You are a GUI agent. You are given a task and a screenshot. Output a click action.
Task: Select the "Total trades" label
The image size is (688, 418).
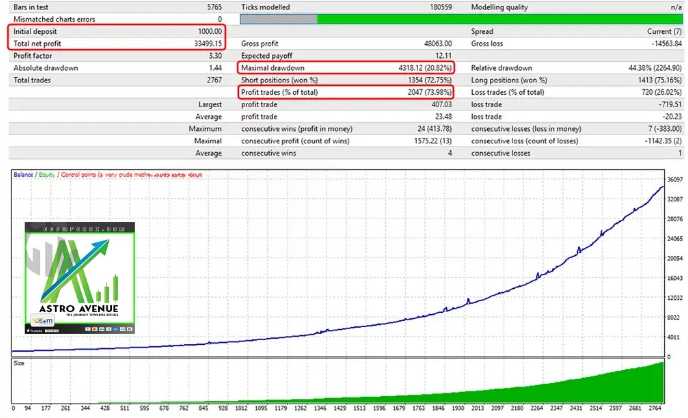click(32, 80)
